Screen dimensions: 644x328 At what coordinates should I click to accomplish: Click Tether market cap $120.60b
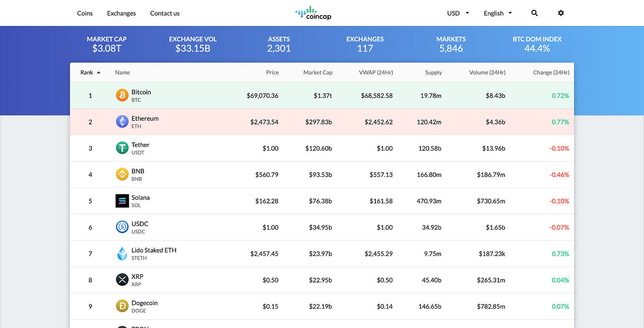pyautogui.click(x=319, y=148)
